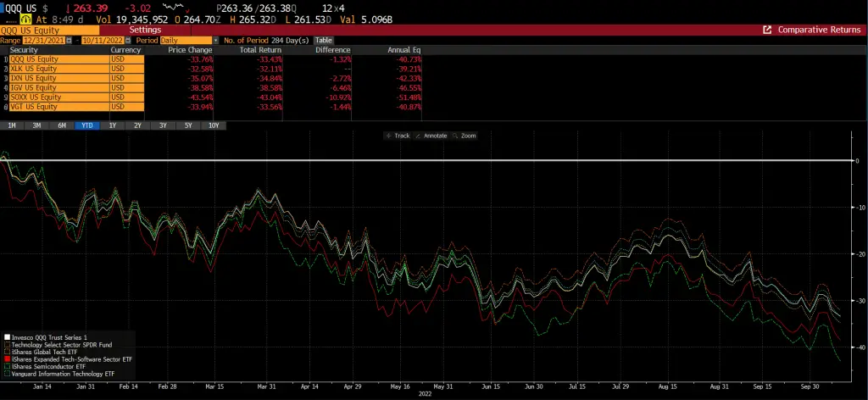Select the 3M time range
The image size is (868, 400).
click(x=36, y=125)
